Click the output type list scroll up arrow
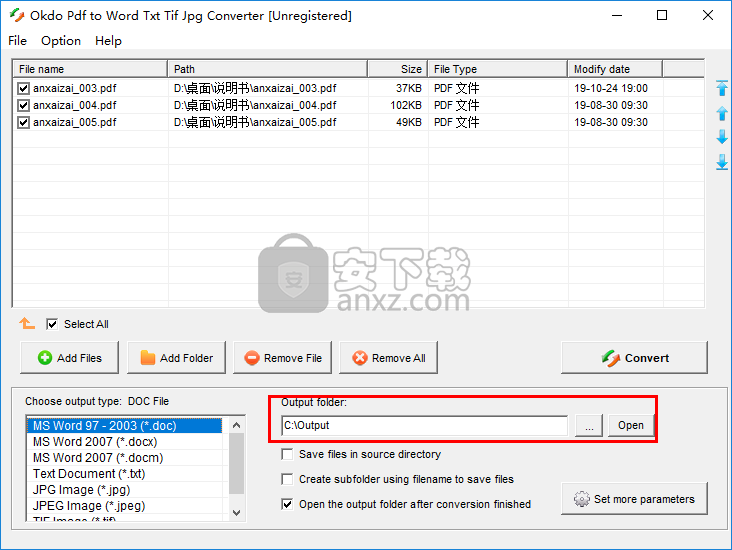Image resolution: width=732 pixels, height=550 pixels. (x=236, y=425)
